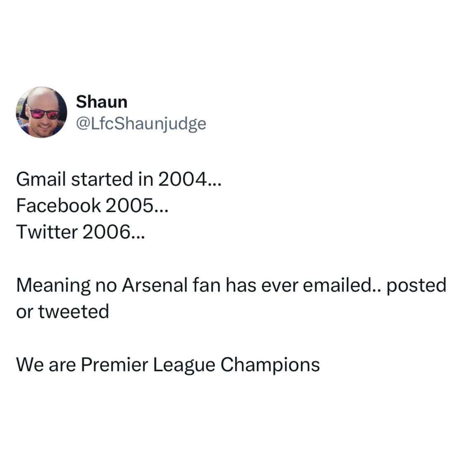Viewport: 476px width, 476px height.
Task: Select the line 'Twitter 2006...'
Action: point(81,232)
